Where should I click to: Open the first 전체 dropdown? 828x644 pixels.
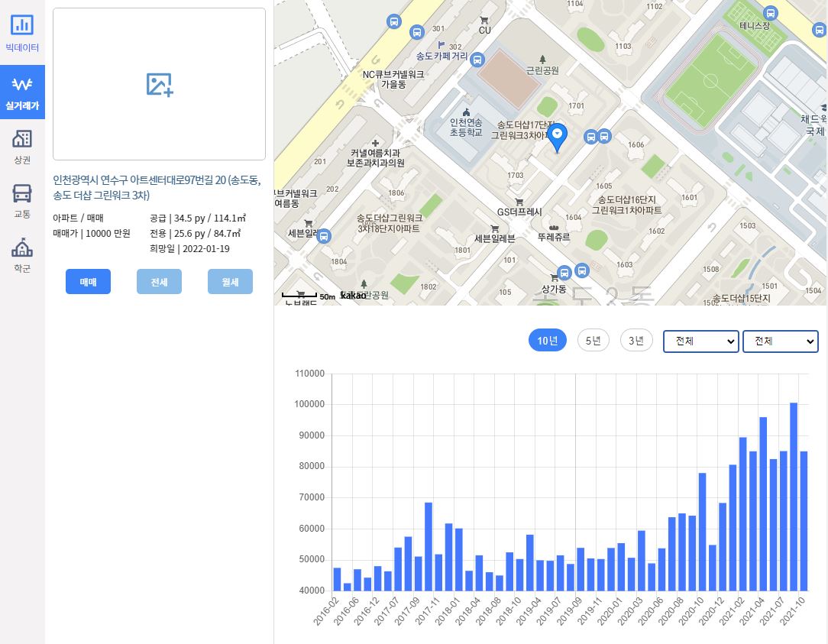700,341
